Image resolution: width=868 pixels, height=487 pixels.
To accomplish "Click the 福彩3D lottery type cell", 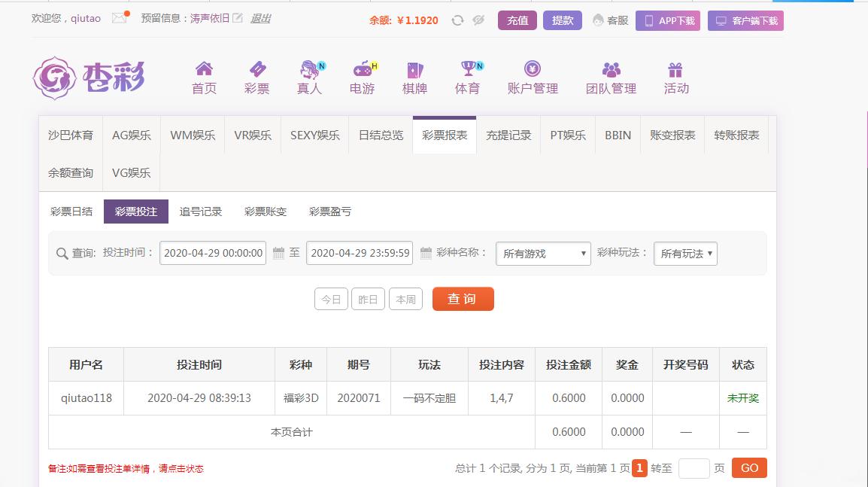I will (301, 398).
